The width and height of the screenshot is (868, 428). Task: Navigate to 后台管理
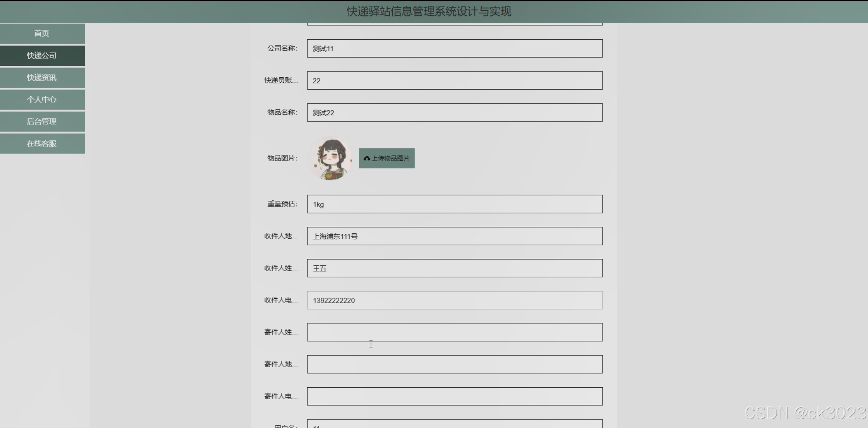pos(42,122)
